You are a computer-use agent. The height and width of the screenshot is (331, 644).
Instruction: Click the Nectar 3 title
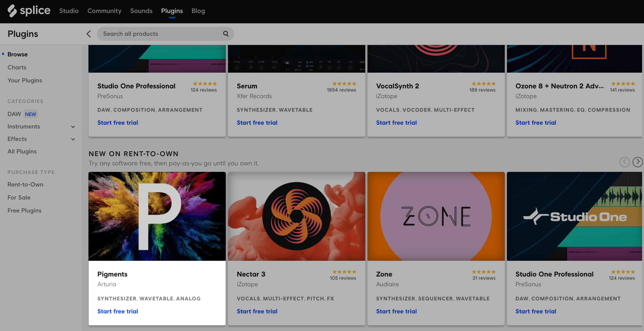point(251,274)
